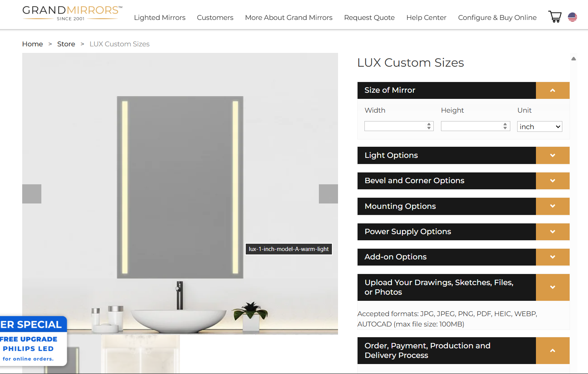Click the Store breadcrumb link

tap(66, 44)
